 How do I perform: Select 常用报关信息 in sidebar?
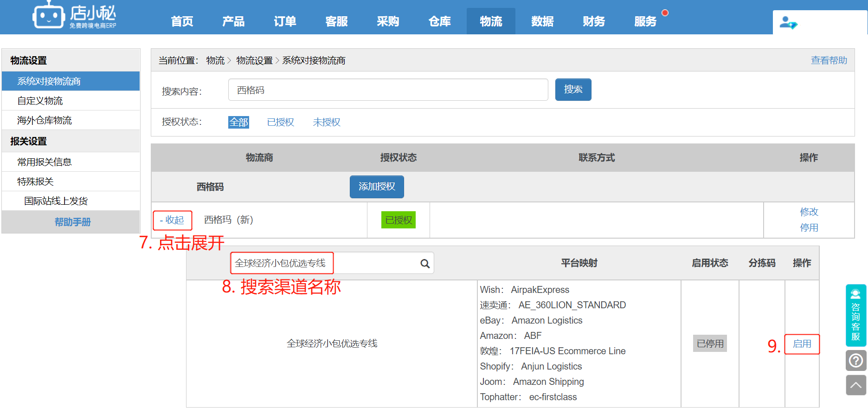coord(71,162)
